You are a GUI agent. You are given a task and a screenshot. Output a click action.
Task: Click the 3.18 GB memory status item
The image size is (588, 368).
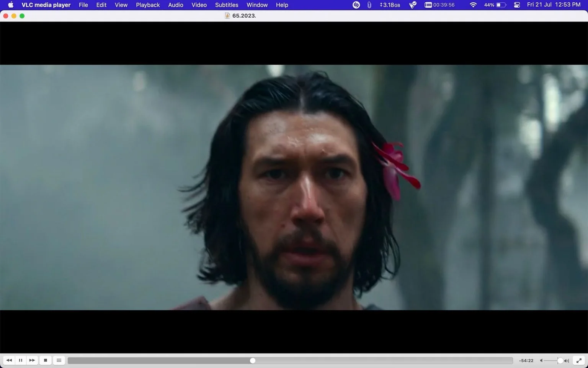pos(390,5)
